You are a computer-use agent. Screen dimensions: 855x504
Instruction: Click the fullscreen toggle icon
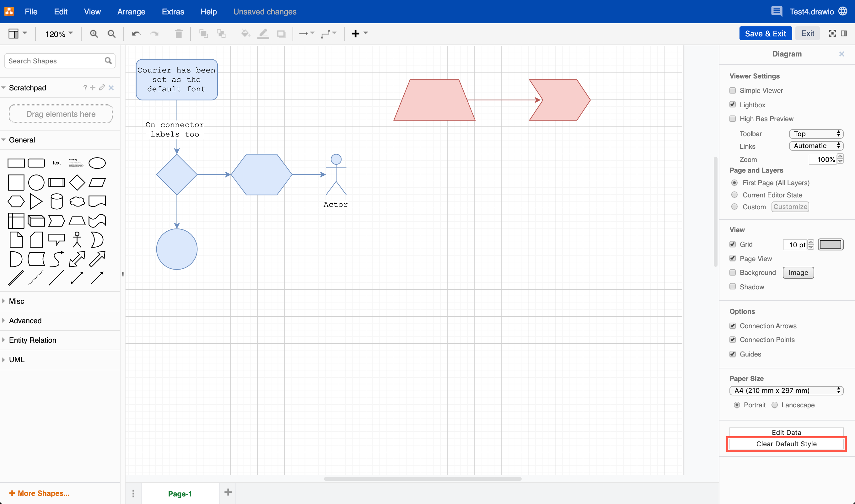point(832,33)
